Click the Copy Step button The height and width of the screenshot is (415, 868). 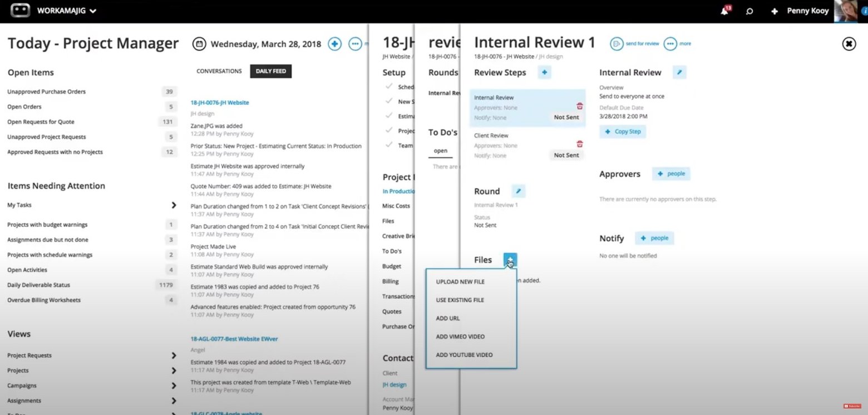[x=623, y=131]
